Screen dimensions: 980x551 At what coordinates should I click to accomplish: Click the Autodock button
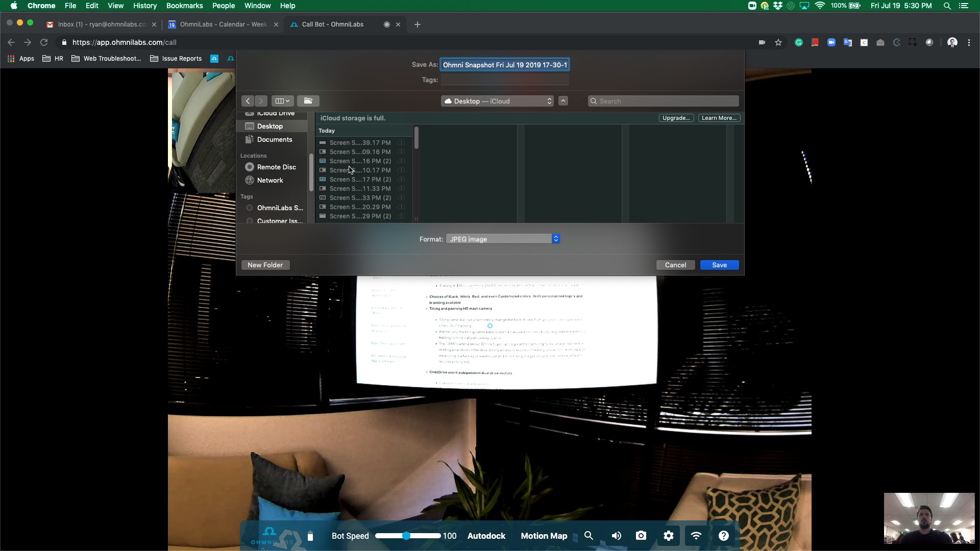point(486,536)
